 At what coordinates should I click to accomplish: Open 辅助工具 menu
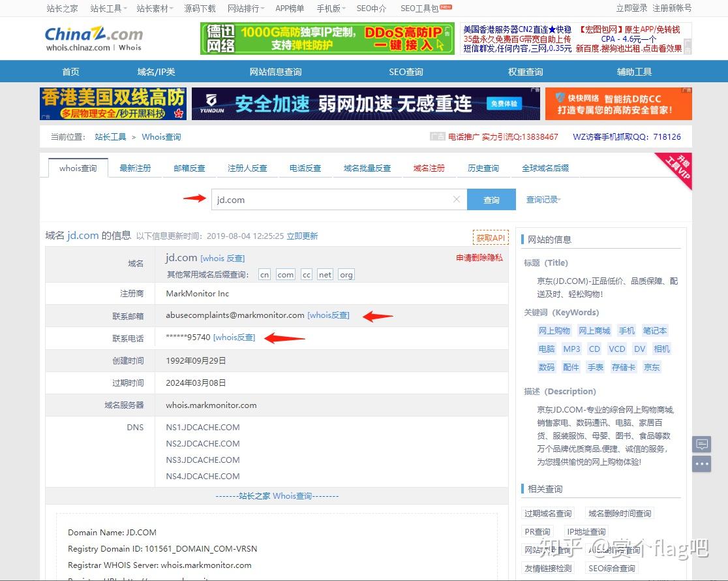click(x=634, y=72)
